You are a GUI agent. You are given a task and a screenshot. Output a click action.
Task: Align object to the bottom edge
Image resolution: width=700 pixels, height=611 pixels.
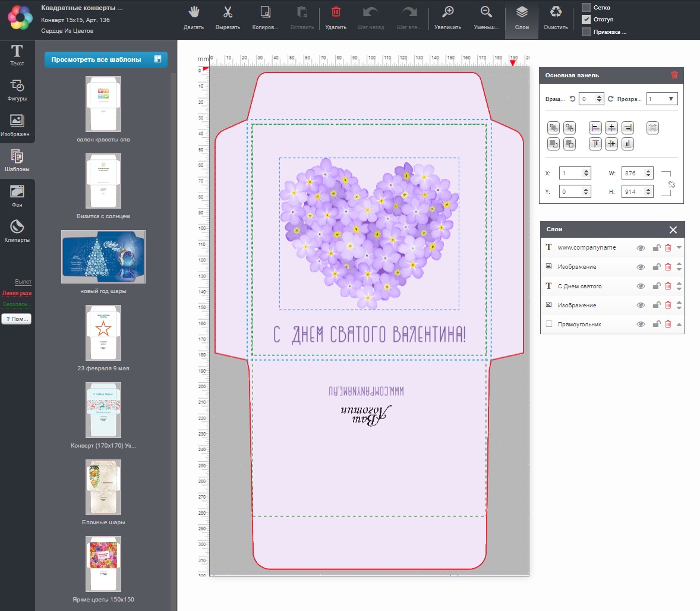tap(628, 144)
